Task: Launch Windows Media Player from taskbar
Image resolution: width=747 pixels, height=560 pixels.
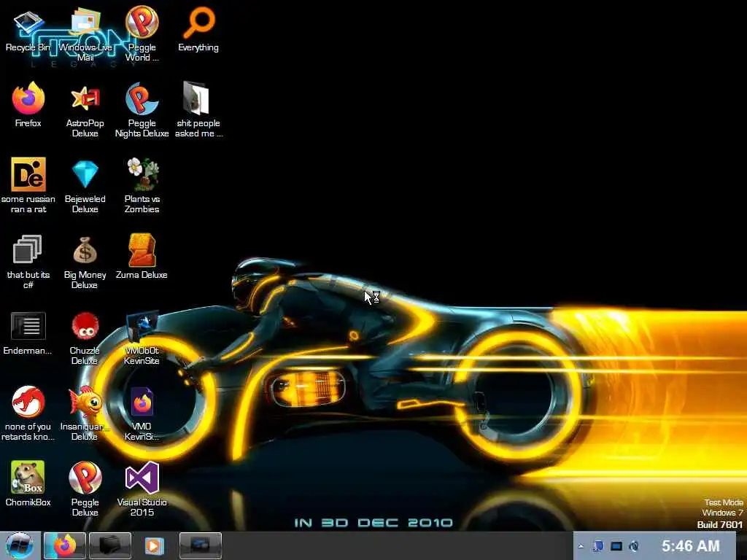Action: [x=154, y=545]
